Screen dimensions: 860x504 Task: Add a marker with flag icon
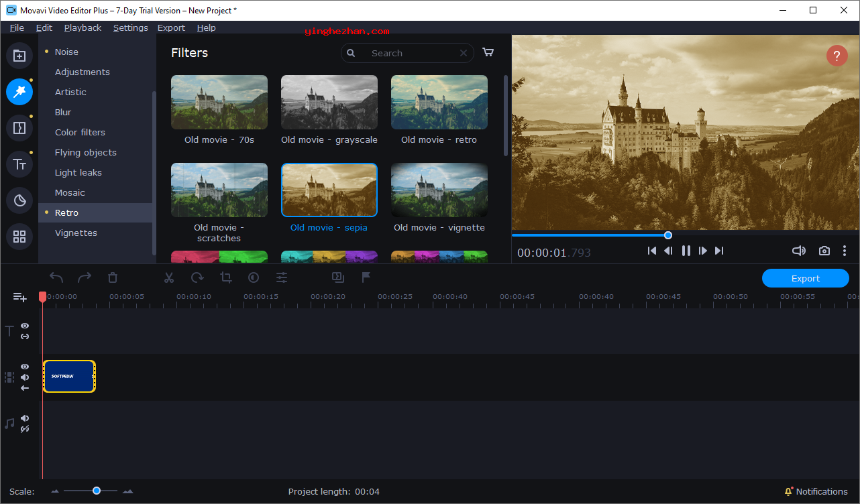click(366, 277)
